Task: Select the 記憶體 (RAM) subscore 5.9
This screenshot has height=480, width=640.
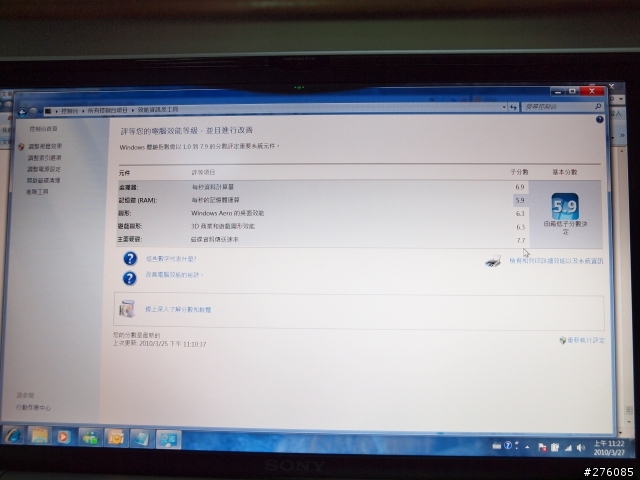Action: click(x=519, y=200)
